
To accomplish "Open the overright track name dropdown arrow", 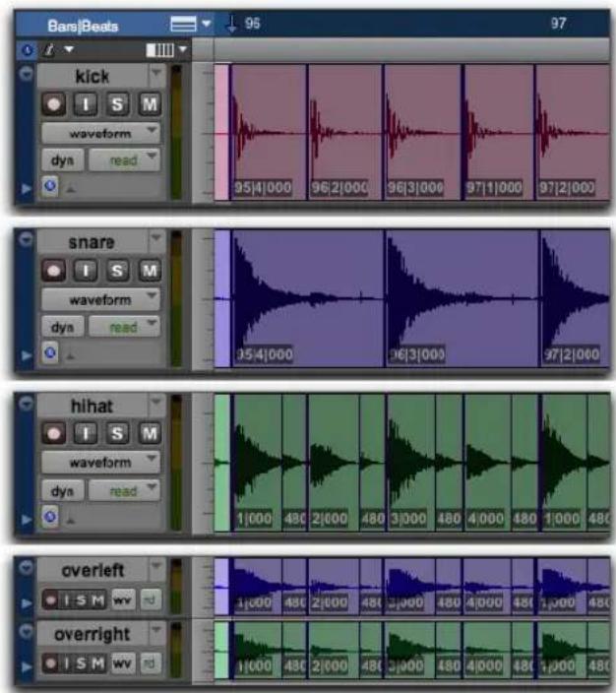I will coord(156,630).
